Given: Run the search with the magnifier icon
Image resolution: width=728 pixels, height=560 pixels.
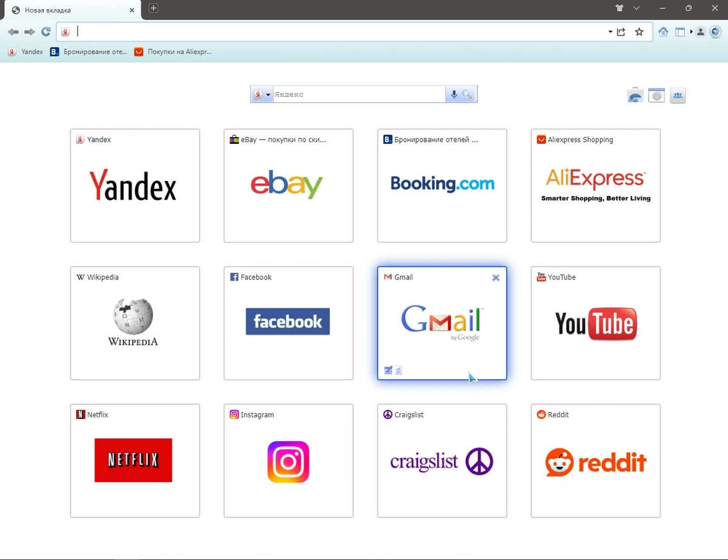Looking at the screenshot, I should [467, 95].
